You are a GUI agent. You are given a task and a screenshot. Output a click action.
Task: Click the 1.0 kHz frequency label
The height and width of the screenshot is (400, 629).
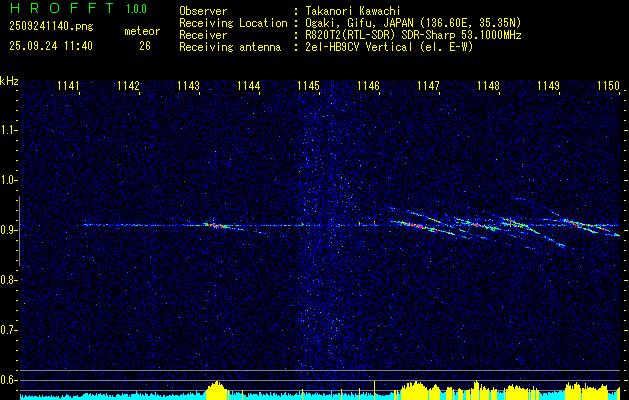click(x=8, y=180)
